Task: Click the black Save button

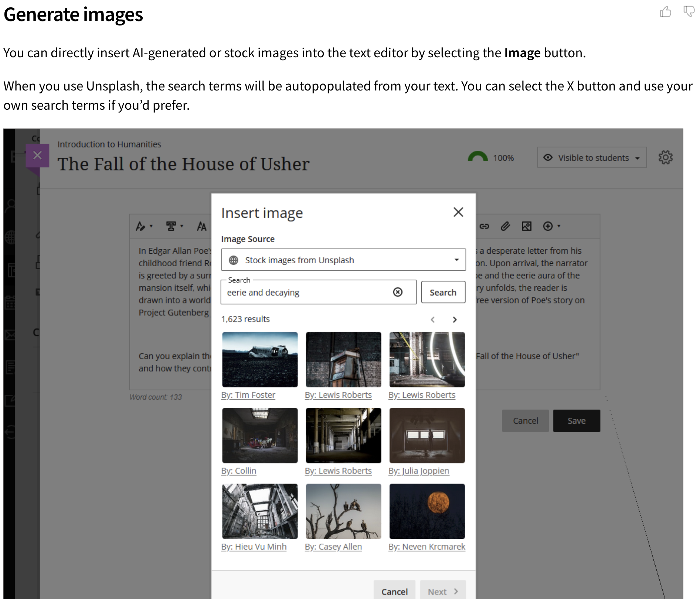Action: point(576,421)
